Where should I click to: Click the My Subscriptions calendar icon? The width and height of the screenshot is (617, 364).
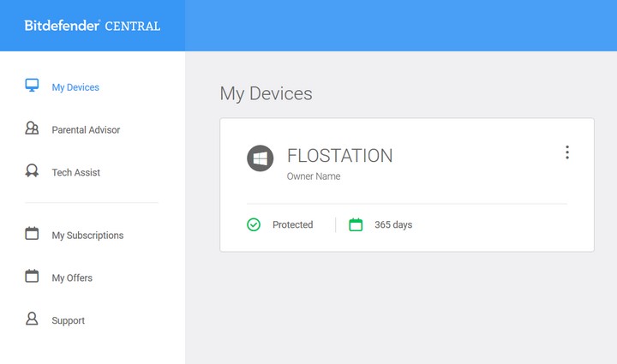[33, 234]
